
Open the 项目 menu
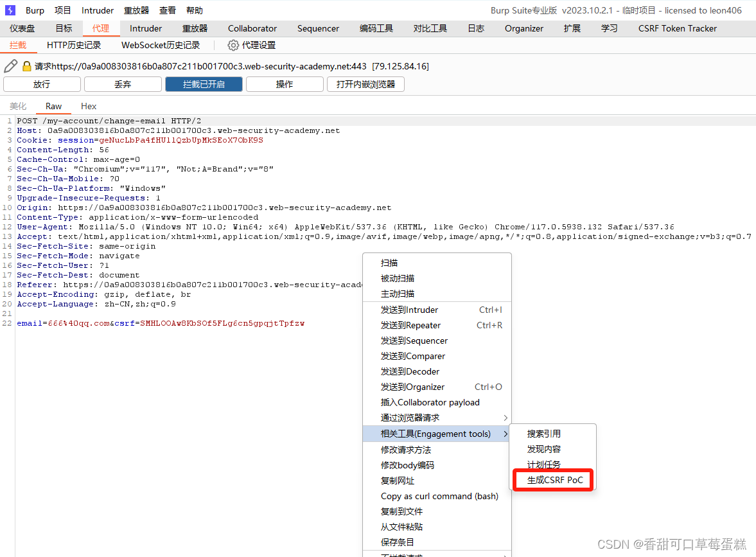point(63,10)
